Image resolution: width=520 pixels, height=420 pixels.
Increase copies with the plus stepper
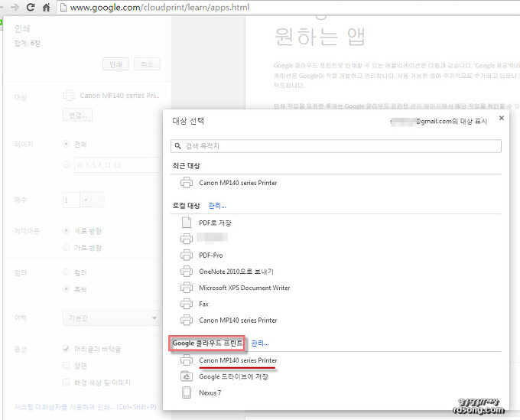click(x=86, y=200)
